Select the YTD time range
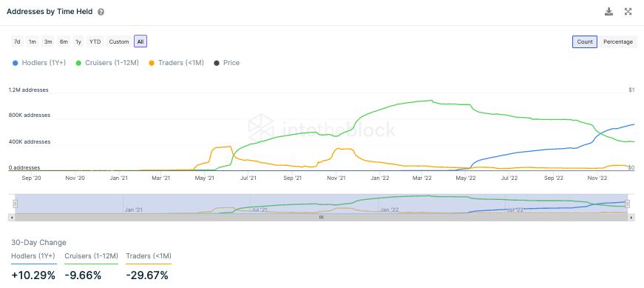The height and width of the screenshot is (288, 644). (x=95, y=41)
